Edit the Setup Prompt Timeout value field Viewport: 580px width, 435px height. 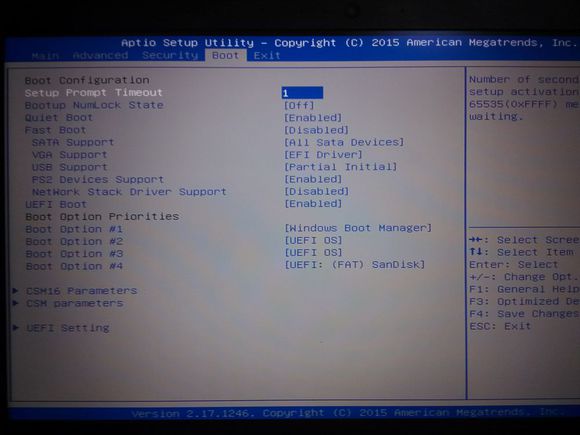pyautogui.click(x=302, y=92)
